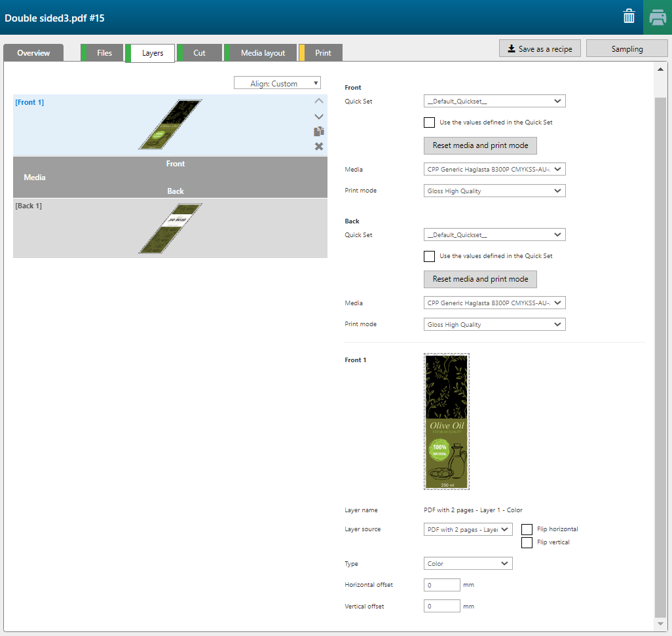Open Front Print mode dropdown
This screenshot has width=672, height=636.
(495, 191)
